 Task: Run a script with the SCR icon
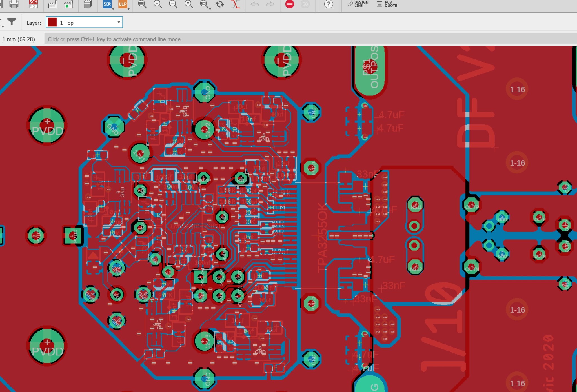(107, 4)
